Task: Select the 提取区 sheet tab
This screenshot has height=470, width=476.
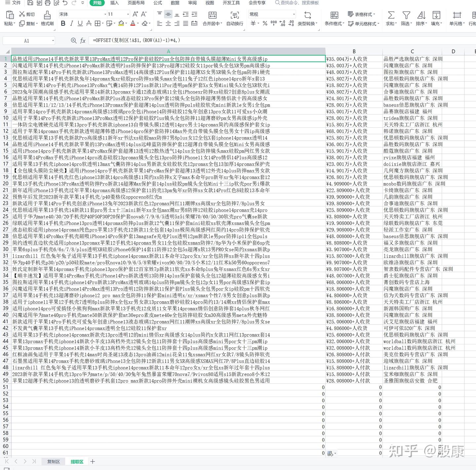Action: pos(77,461)
